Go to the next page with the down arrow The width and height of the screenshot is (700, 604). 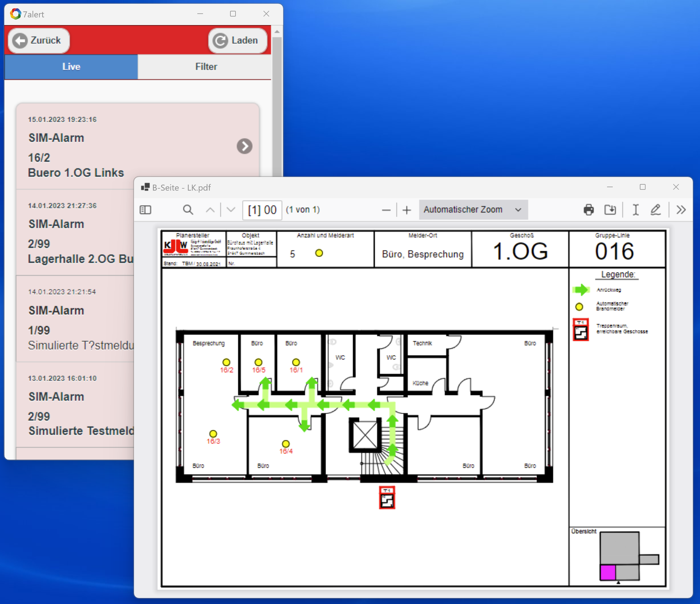point(231,210)
